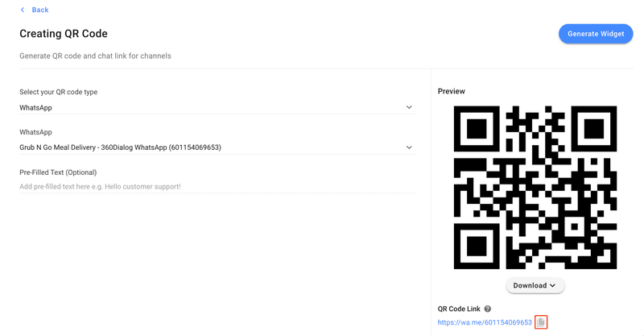Open the https://wa.me/601154069653 link

coord(485,322)
